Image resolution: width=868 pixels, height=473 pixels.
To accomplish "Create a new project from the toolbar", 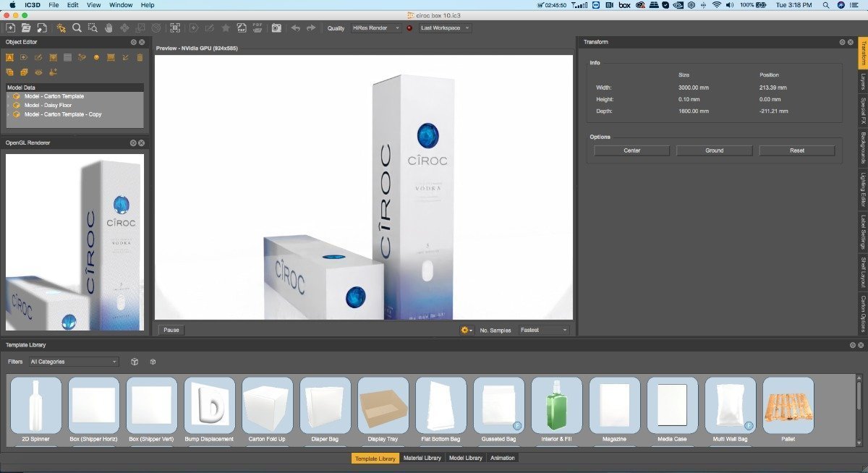I will (x=10, y=28).
